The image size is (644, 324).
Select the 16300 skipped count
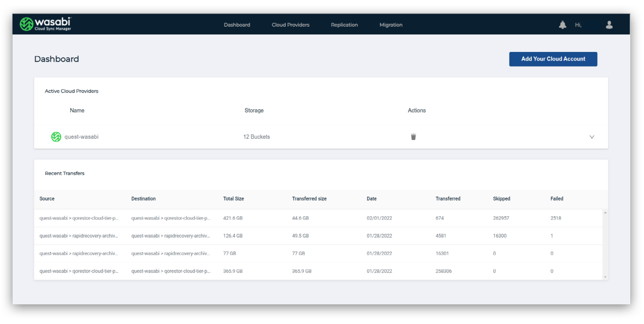pyautogui.click(x=499, y=235)
